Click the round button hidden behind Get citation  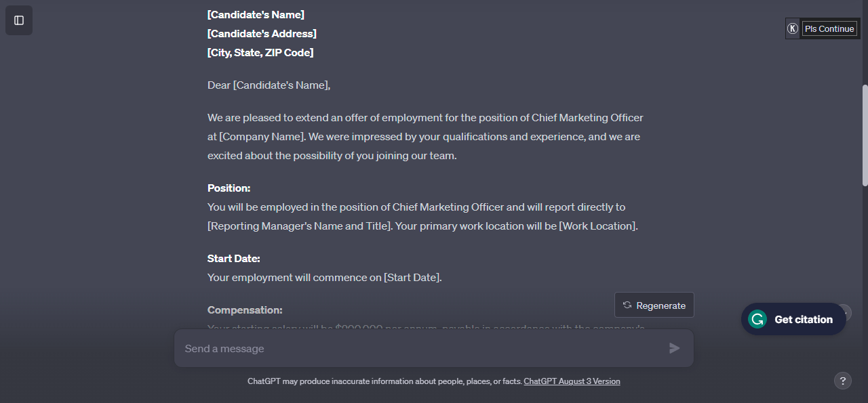(844, 312)
